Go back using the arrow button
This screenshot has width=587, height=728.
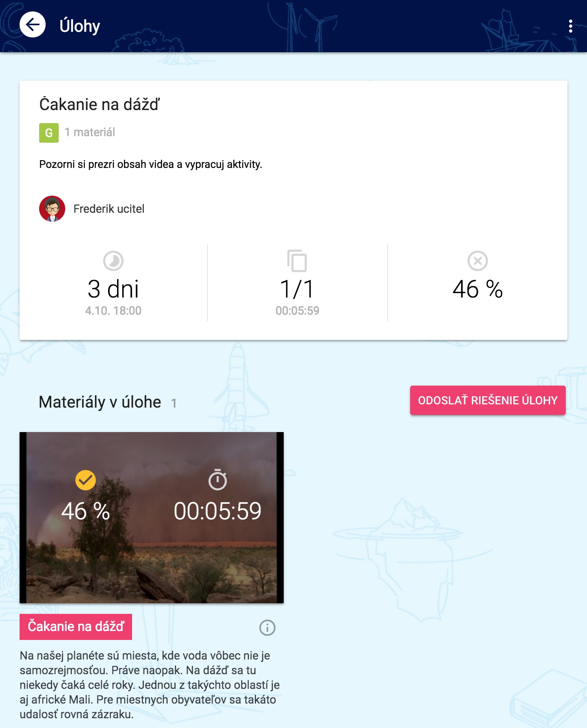click(x=33, y=25)
